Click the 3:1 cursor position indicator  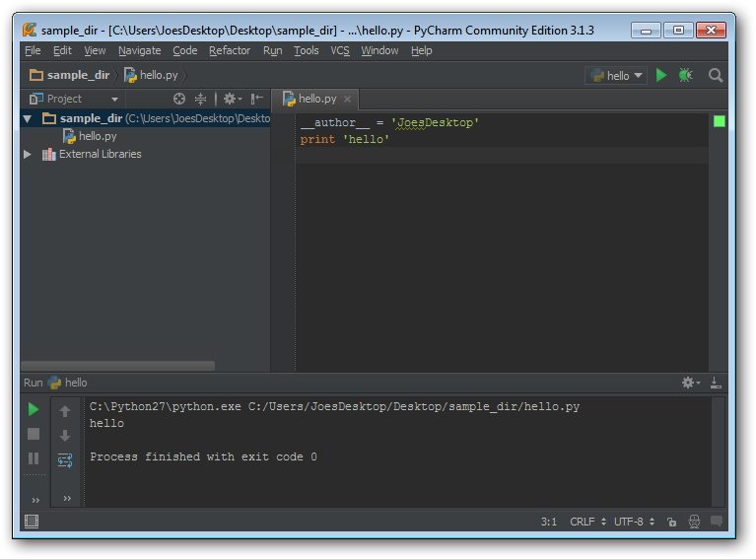coord(549,522)
